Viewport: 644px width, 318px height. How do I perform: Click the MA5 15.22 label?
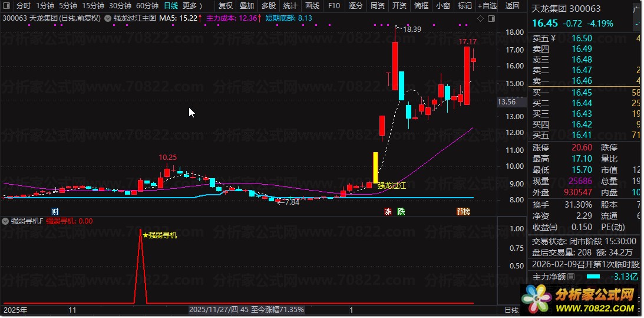tap(180, 18)
